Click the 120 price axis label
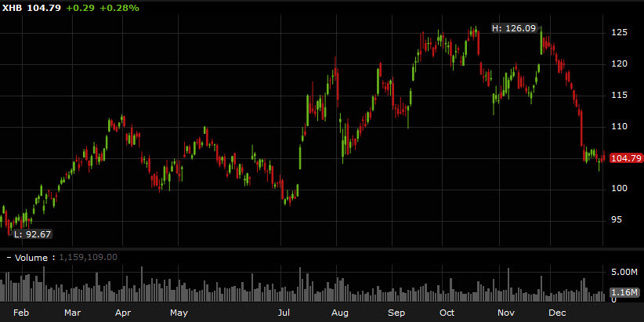 pyautogui.click(x=620, y=63)
